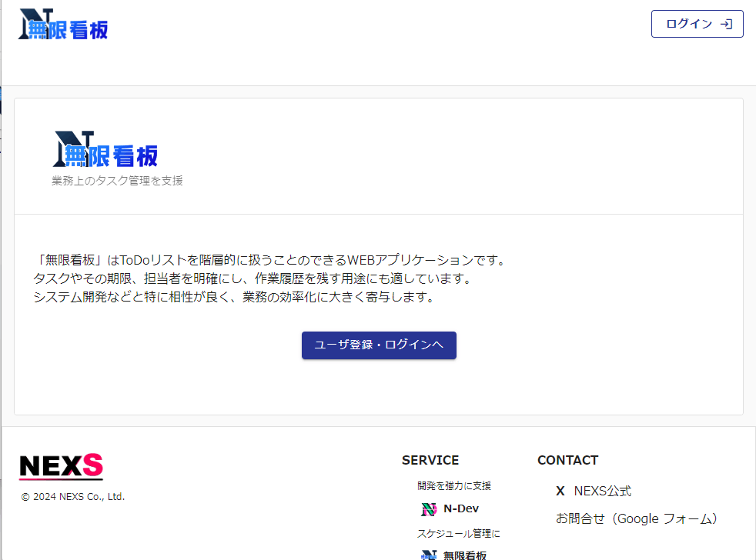
Task: Open お問合せ (Google フォーム) link
Action: coord(637,518)
